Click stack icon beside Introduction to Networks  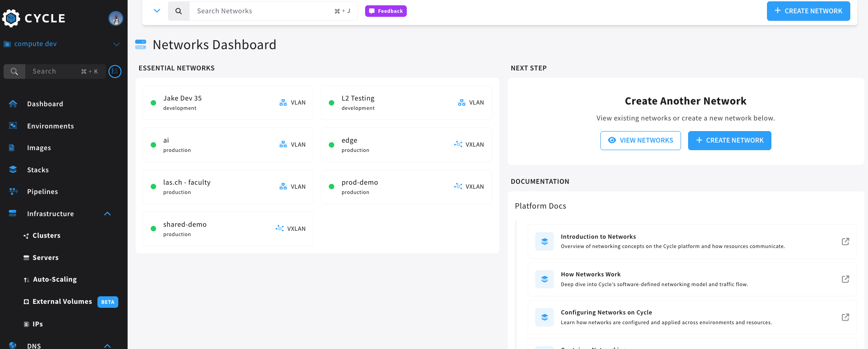tap(545, 241)
